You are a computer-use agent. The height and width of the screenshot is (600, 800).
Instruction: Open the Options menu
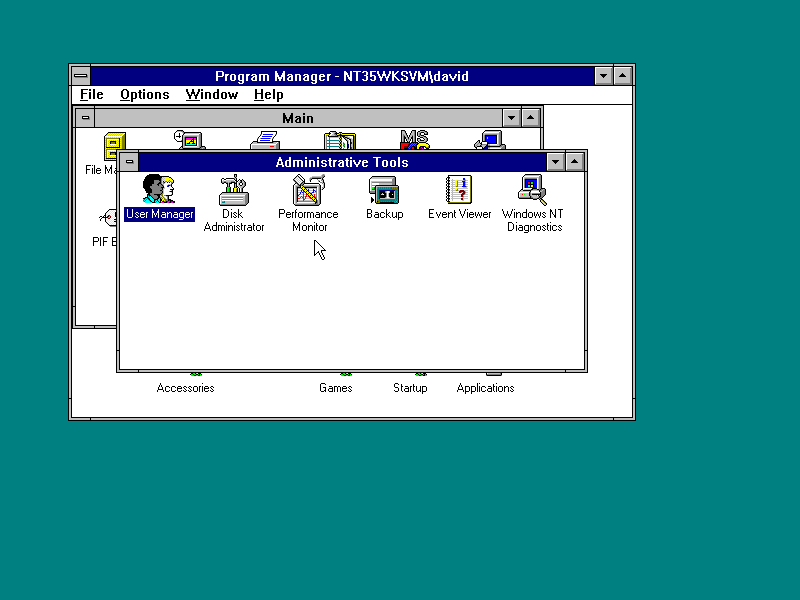point(145,94)
